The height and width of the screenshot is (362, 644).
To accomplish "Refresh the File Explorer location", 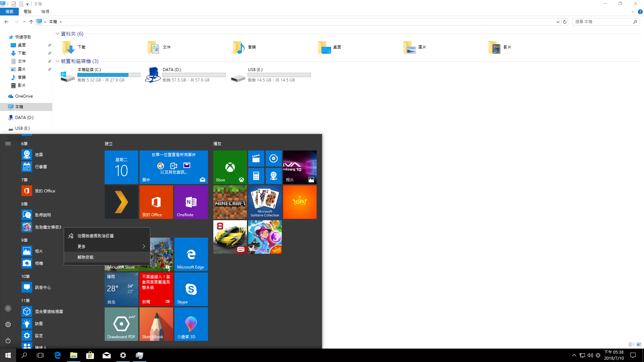I will click(565, 22).
